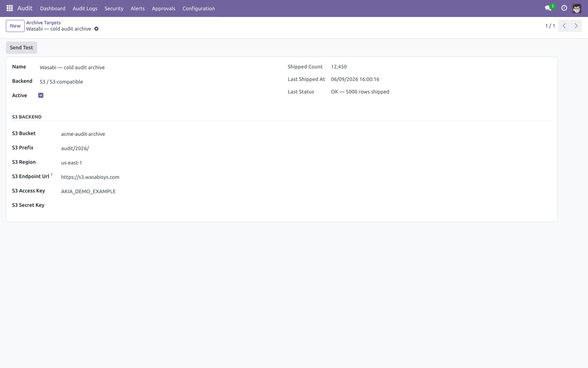Click the S3 Endpoint Url help mark
The width and height of the screenshot is (588, 368).
tap(51, 175)
